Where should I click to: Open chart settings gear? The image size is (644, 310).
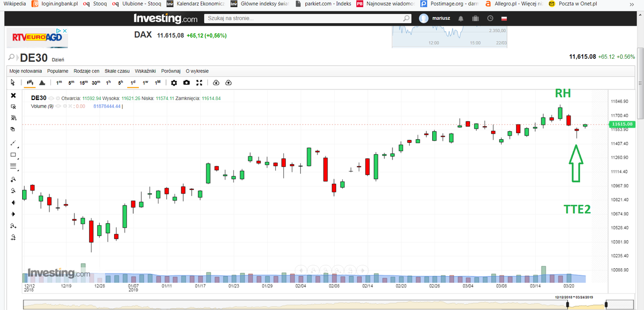pyautogui.click(x=174, y=82)
